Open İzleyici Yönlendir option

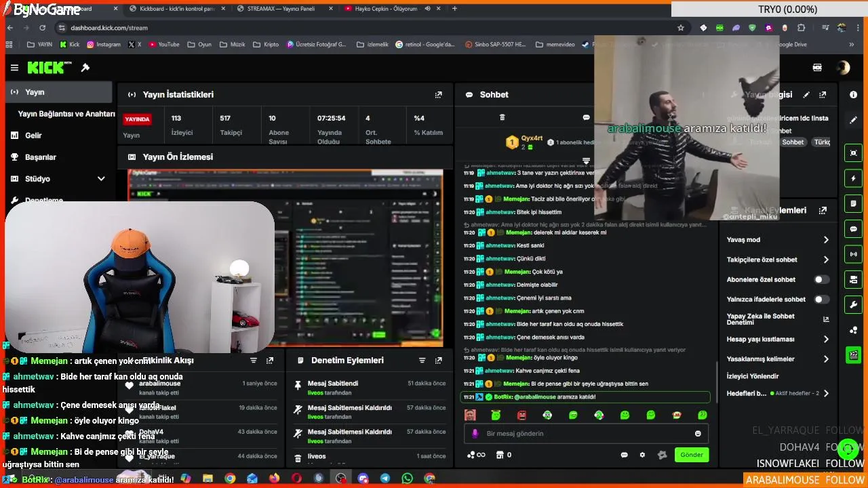(x=753, y=376)
